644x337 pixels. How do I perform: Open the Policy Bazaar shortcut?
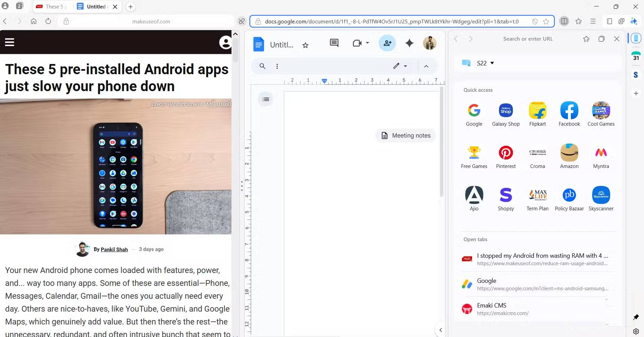point(569,199)
